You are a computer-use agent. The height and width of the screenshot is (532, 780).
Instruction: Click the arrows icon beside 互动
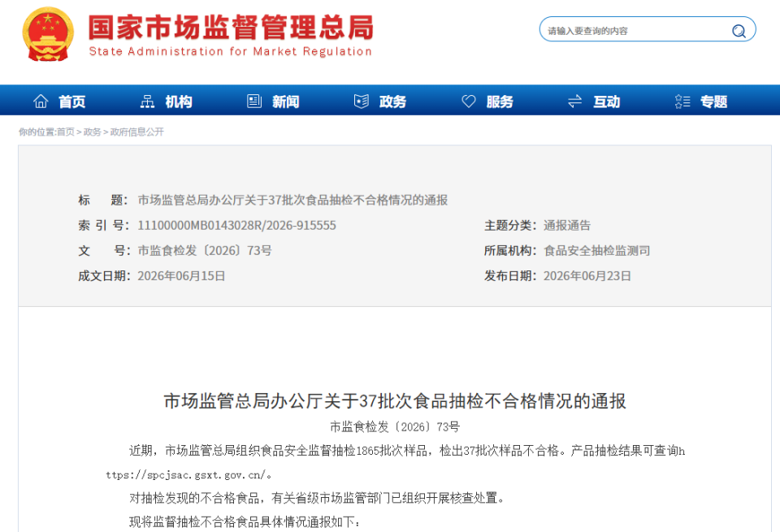(575, 102)
